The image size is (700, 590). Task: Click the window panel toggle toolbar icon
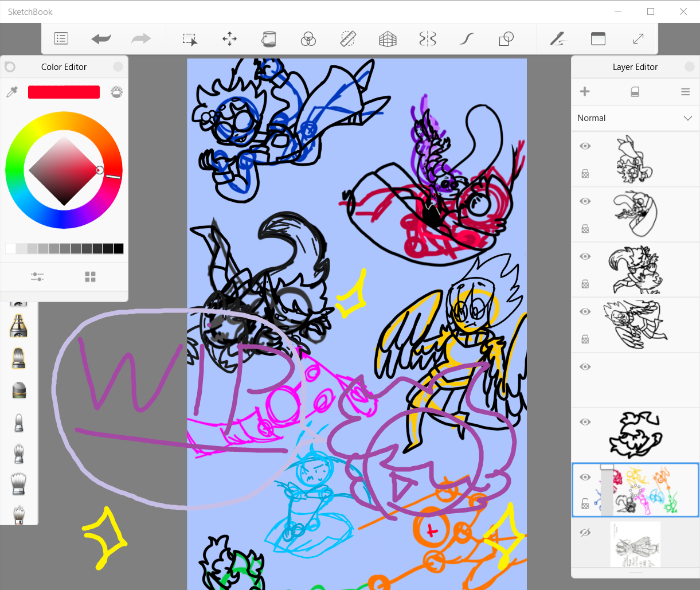pos(598,38)
